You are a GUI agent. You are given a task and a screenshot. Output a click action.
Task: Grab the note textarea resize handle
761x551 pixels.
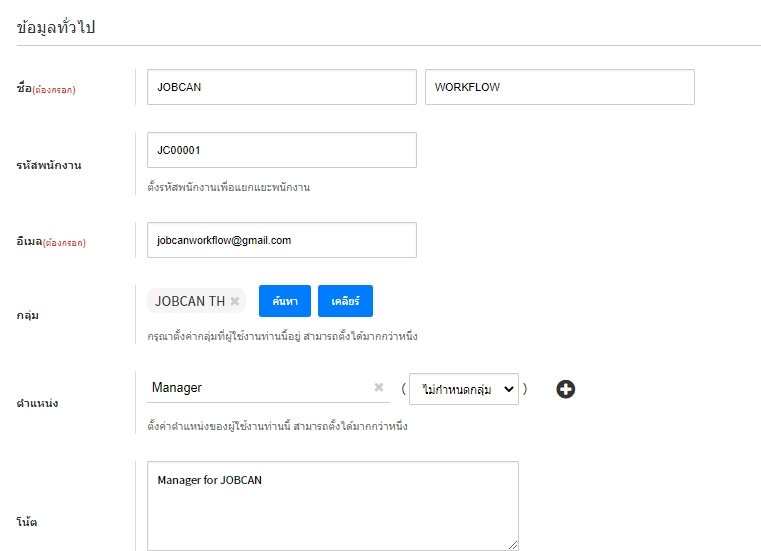pos(513,545)
